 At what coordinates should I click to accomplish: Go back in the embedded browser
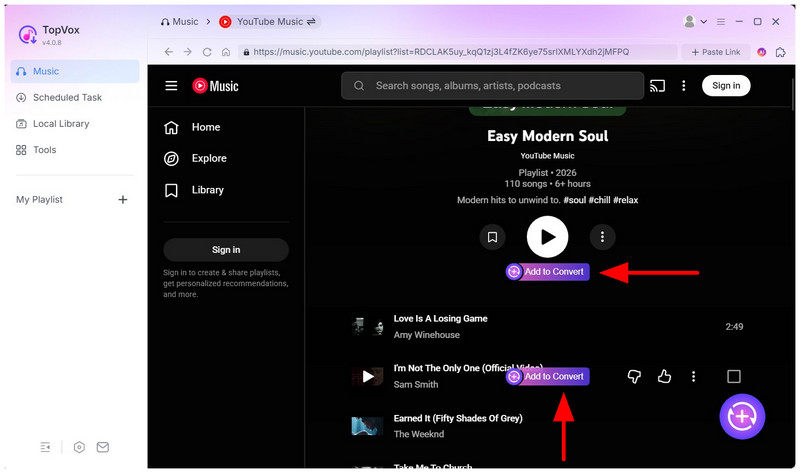(169, 52)
